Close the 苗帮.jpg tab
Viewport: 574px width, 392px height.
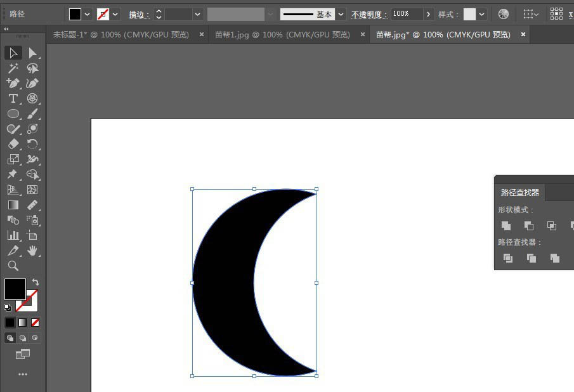pos(523,34)
